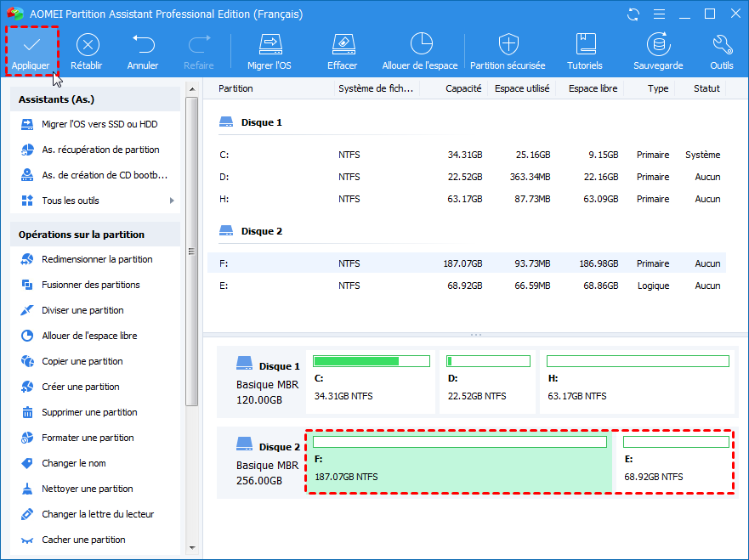Click Formater une partition link
This screenshot has width=749, height=560.
(x=88, y=438)
